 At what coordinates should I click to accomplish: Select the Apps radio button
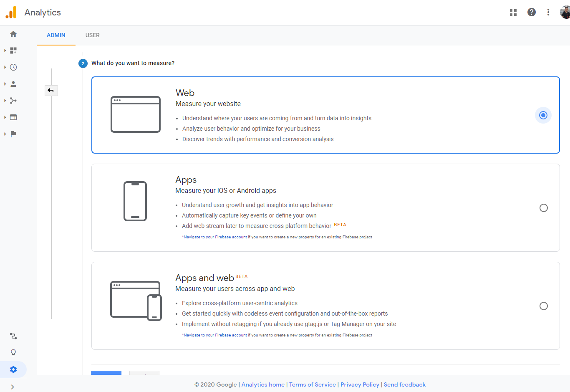(x=544, y=208)
